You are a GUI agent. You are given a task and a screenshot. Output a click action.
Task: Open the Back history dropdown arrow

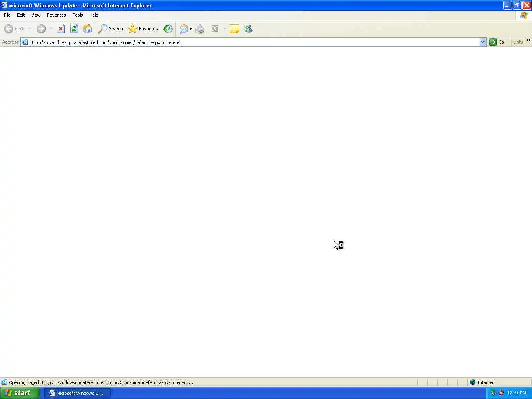point(30,29)
